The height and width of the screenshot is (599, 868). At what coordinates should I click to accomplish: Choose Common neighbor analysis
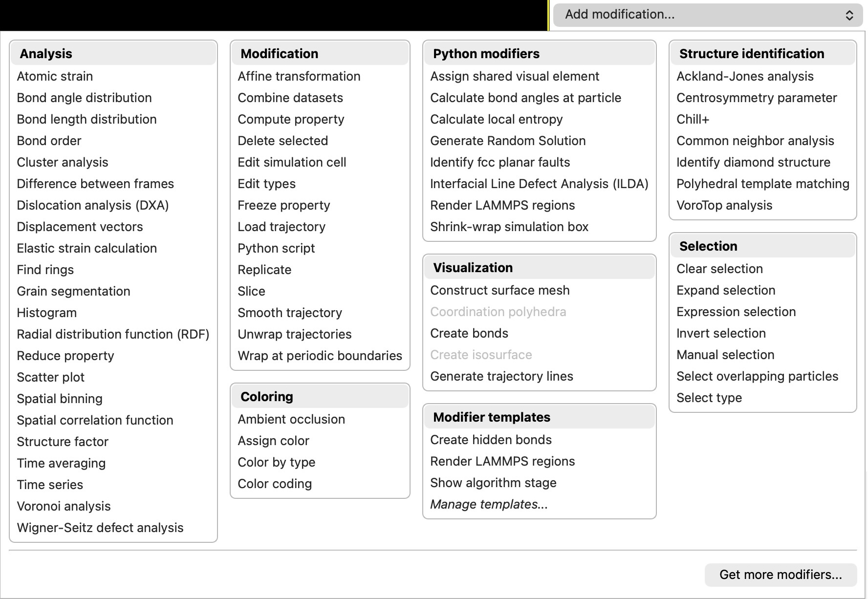pyautogui.click(x=755, y=141)
